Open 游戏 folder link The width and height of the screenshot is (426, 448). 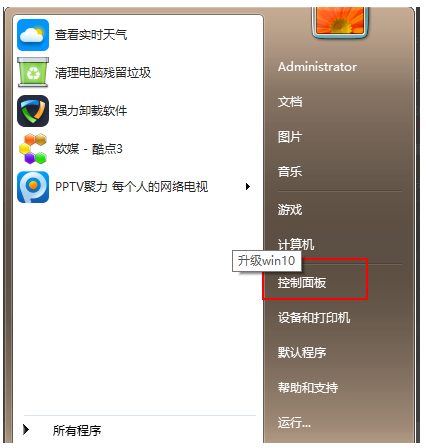[x=290, y=210]
